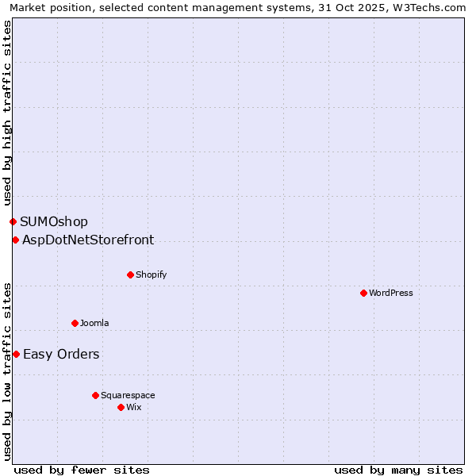Select the Wix text label
The image size is (476, 476).
134,407
